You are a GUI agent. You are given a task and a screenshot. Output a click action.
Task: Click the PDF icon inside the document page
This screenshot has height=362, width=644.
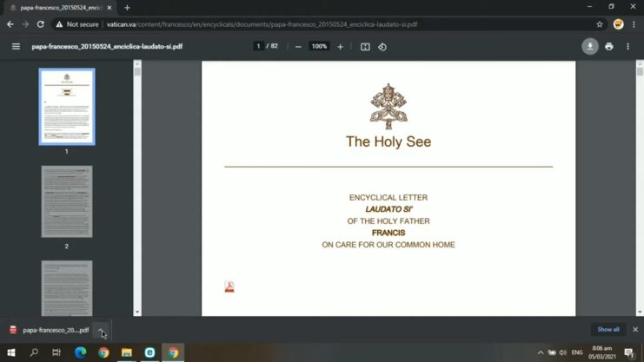[229, 286]
